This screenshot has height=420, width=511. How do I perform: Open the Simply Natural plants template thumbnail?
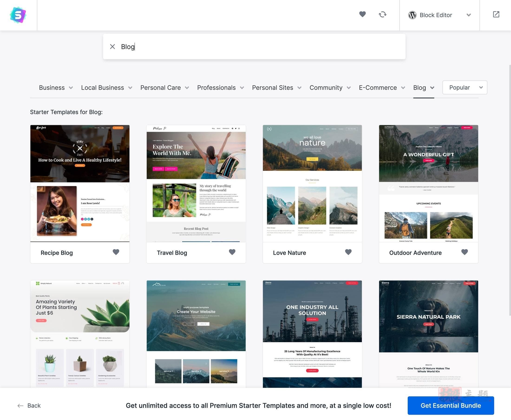point(80,334)
